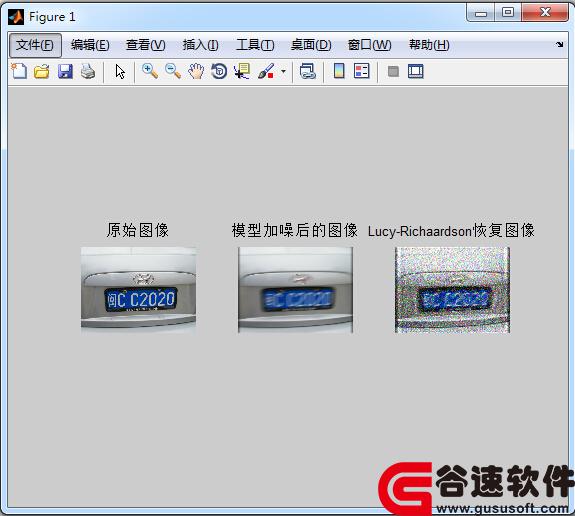Click the 模型加噪后的图像 title text

click(295, 230)
